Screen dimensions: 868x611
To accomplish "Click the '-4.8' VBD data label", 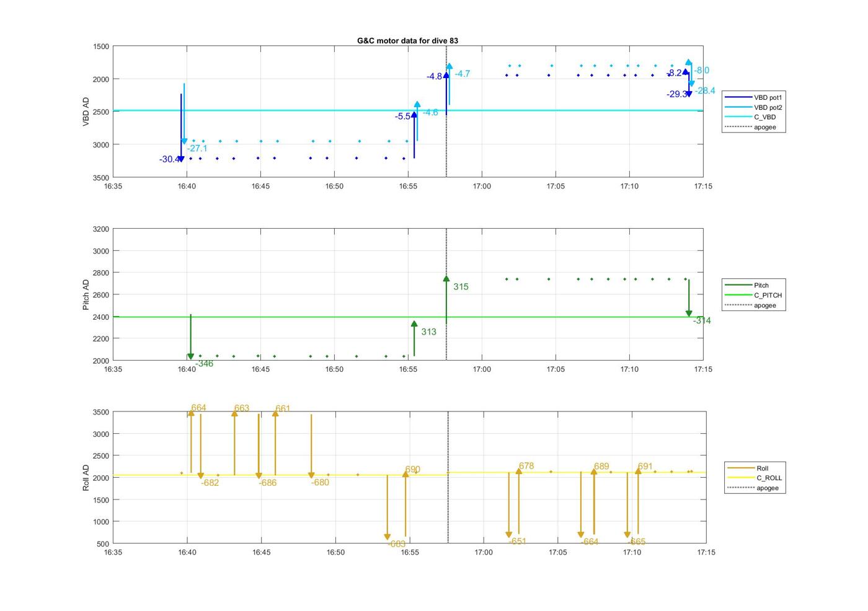I will click(x=435, y=76).
